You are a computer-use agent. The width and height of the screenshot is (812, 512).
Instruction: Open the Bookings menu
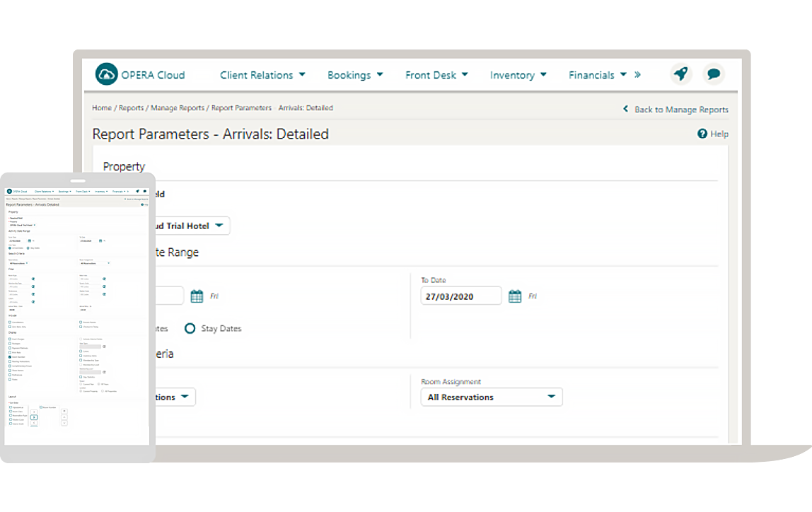tap(355, 75)
